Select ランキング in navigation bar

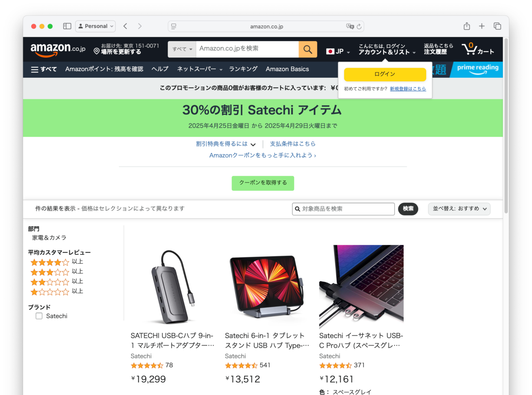(243, 69)
